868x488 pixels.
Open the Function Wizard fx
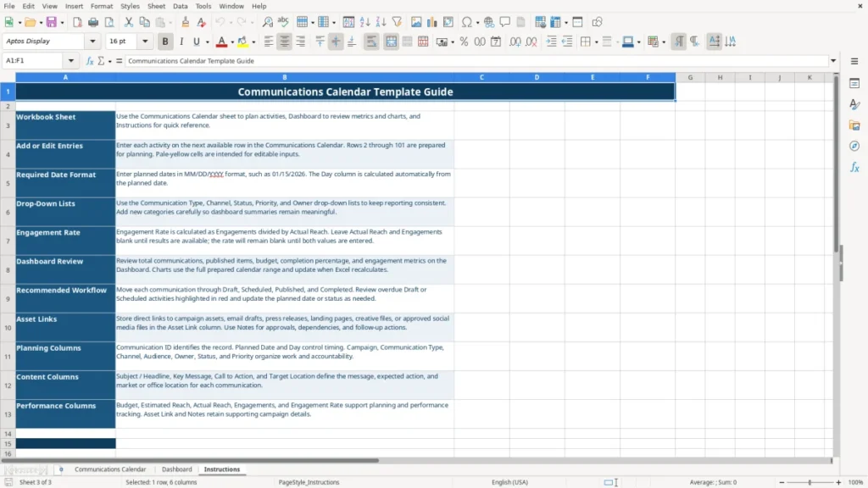(x=90, y=61)
